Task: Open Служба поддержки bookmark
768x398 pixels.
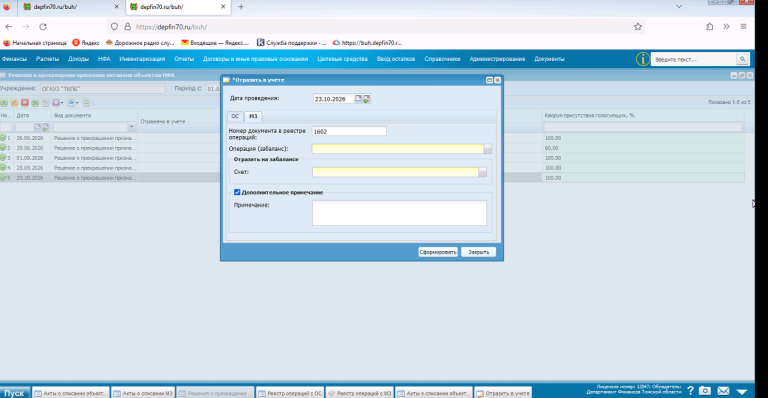Action: tap(291, 43)
